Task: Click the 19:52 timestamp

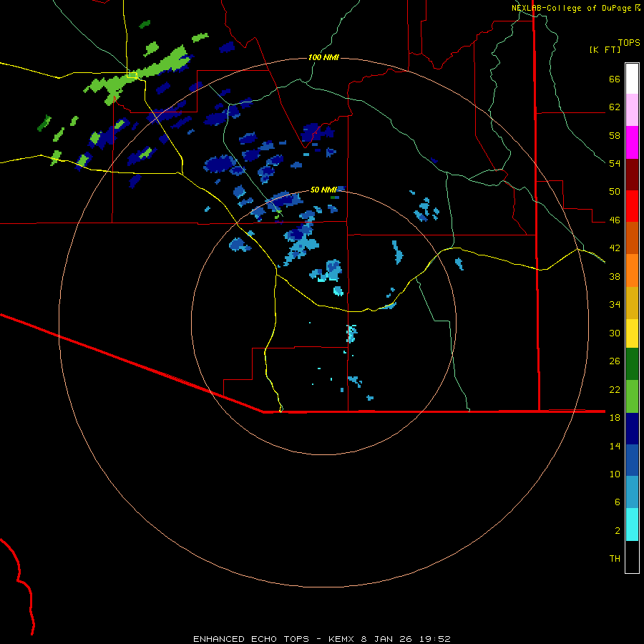Action: click(x=435, y=639)
